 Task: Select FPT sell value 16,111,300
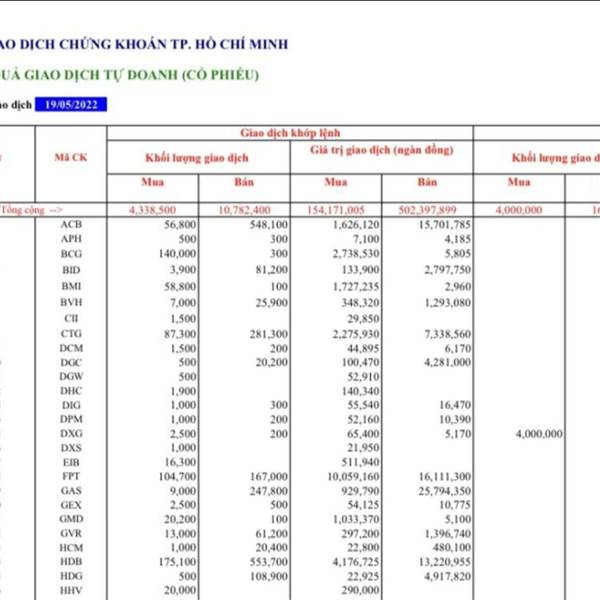point(444,476)
